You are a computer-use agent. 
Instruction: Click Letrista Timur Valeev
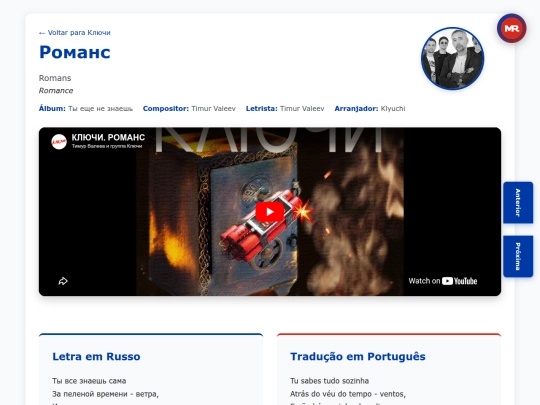285,108
